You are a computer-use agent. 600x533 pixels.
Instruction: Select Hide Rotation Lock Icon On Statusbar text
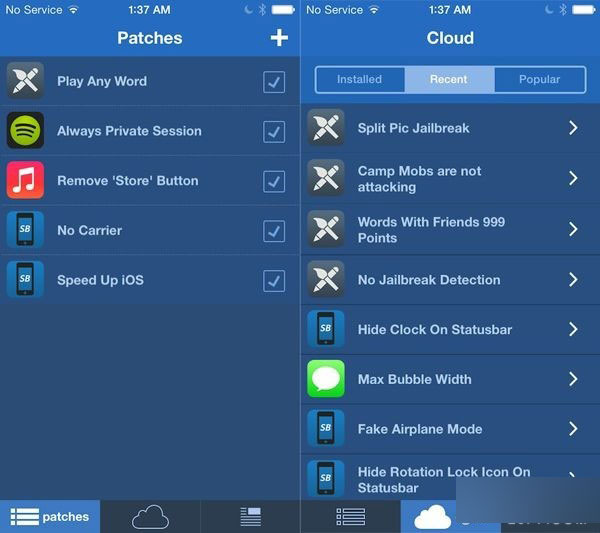click(x=444, y=480)
